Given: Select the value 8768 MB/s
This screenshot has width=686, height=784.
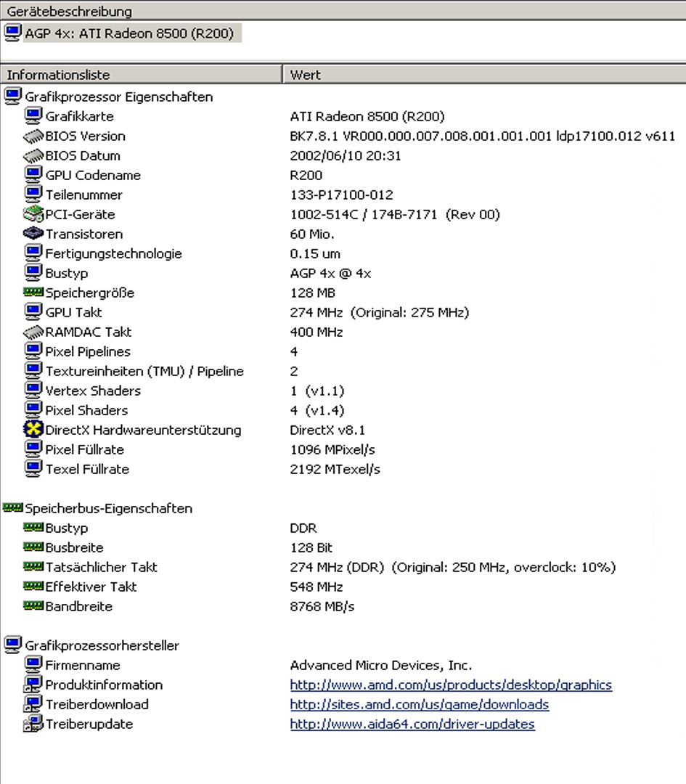Looking at the screenshot, I should pyautogui.click(x=322, y=606).
